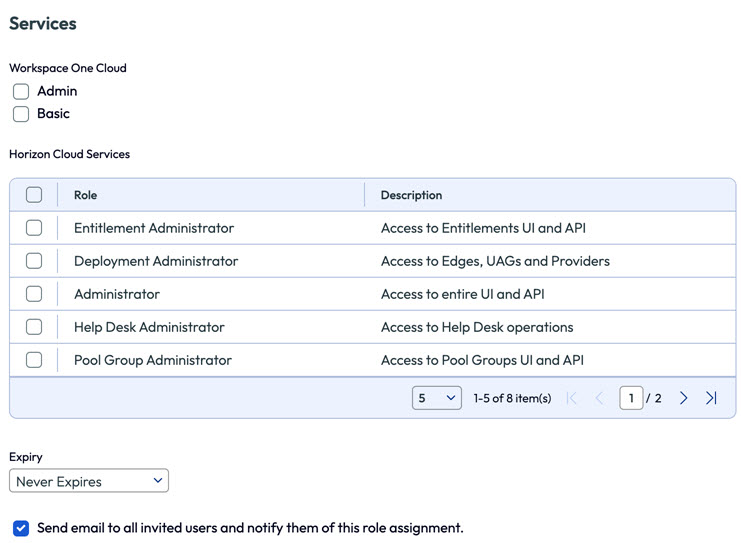Click the Entitlement Administrator role name
The image size is (741, 543).
tap(154, 228)
